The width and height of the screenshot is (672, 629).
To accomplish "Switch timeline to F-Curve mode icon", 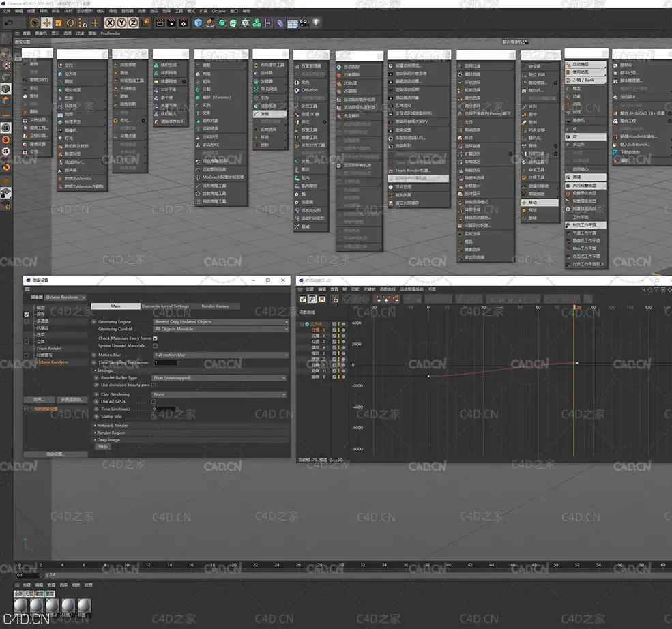I will tap(312, 299).
